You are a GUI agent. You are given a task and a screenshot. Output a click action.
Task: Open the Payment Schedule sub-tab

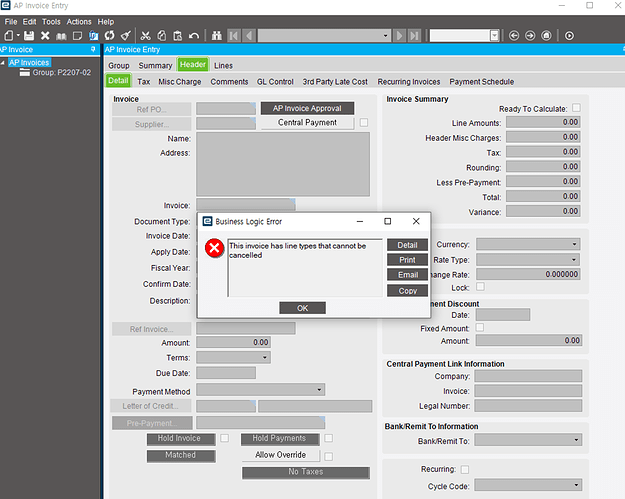point(482,82)
